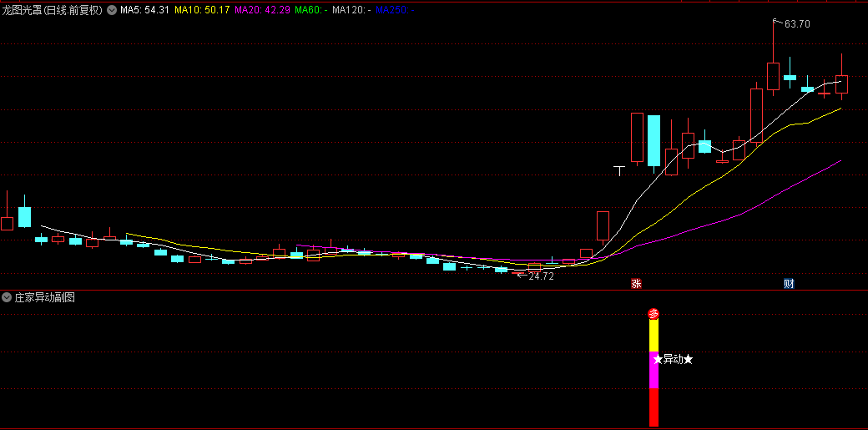
Task: Select the 龙图光罩(日线.前复权) title
Action: point(53,10)
